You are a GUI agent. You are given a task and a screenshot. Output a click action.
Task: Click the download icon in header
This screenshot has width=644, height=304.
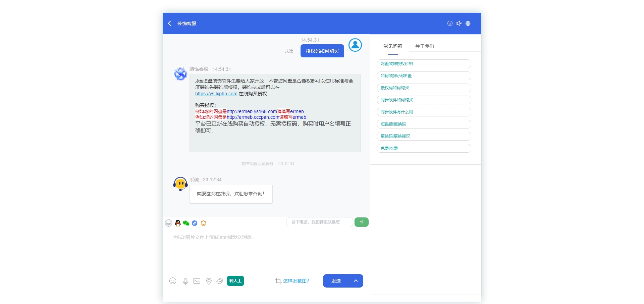coord(450,23)
